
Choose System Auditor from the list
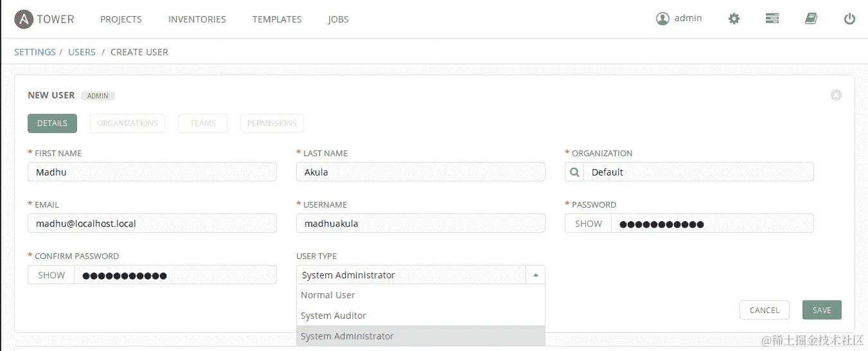point(421,316)
